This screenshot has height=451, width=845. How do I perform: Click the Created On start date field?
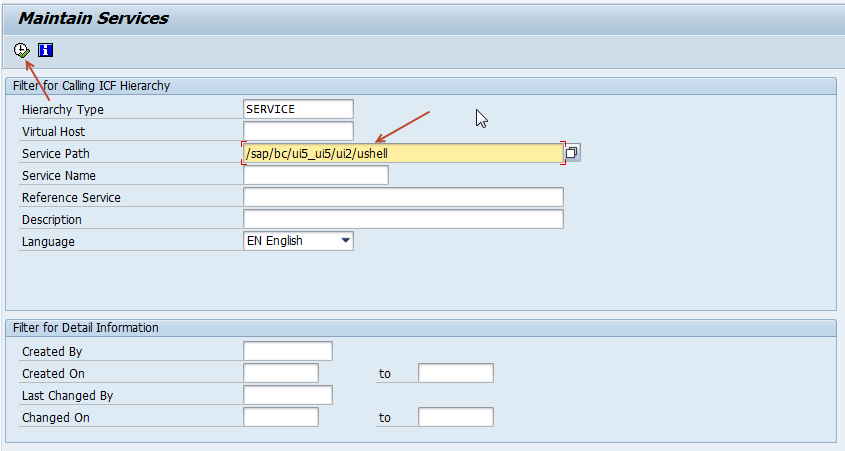281,373
